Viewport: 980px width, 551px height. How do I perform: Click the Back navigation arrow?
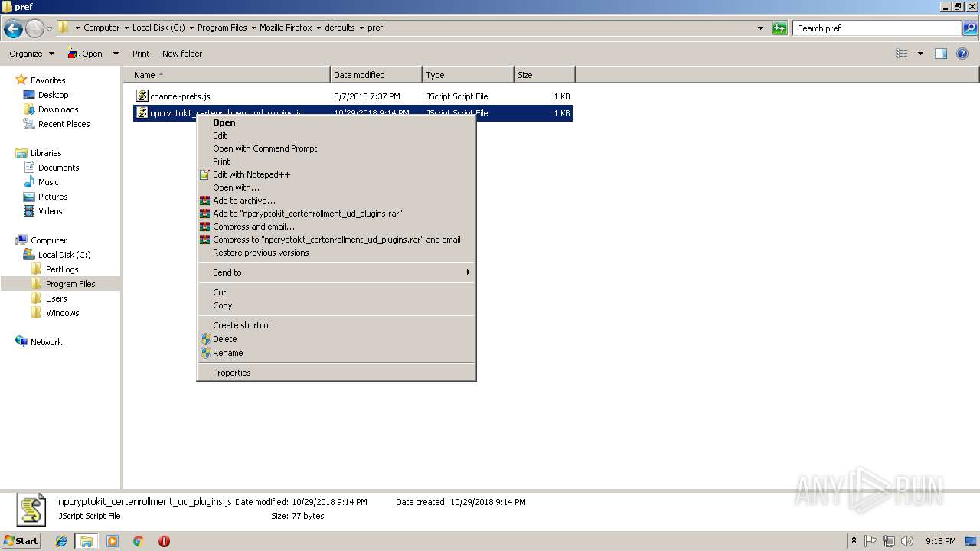(13, 29)
